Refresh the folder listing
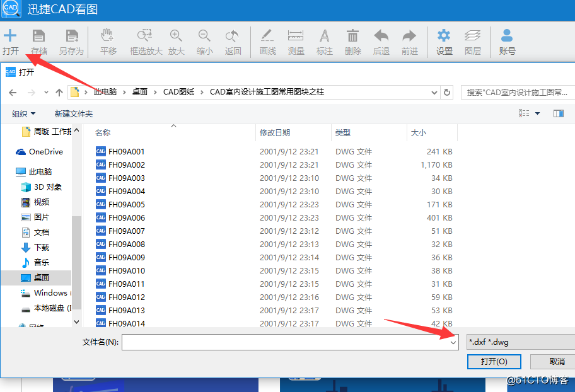 click(x=446, y=92)
